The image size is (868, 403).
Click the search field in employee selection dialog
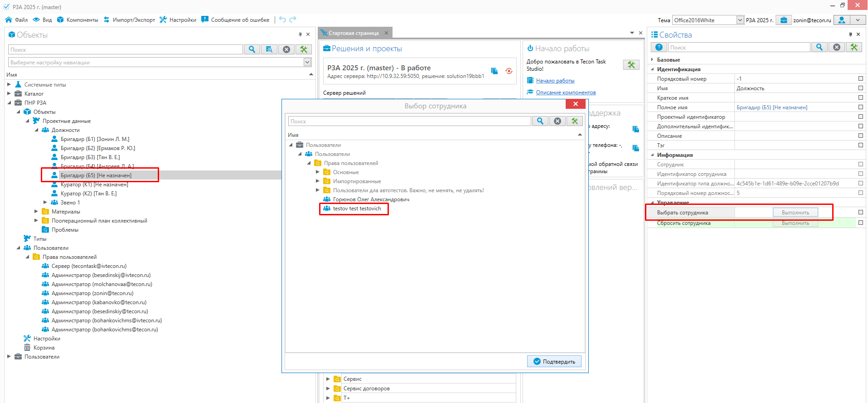coord(409,121)
